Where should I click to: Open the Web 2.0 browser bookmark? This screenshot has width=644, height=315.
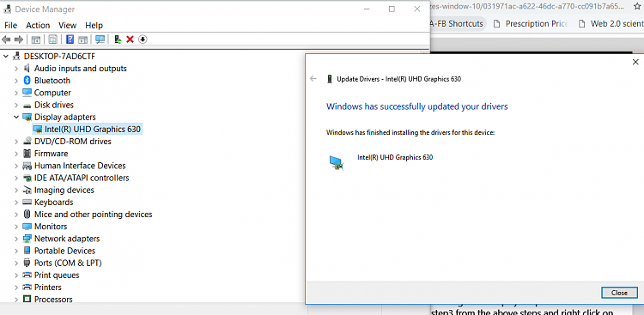[611, 24]
